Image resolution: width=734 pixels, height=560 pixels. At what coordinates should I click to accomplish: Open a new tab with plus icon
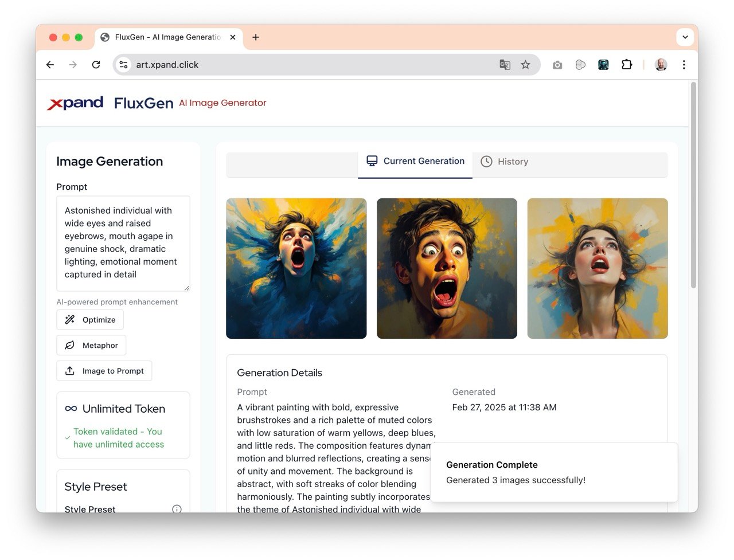(256, 37)
